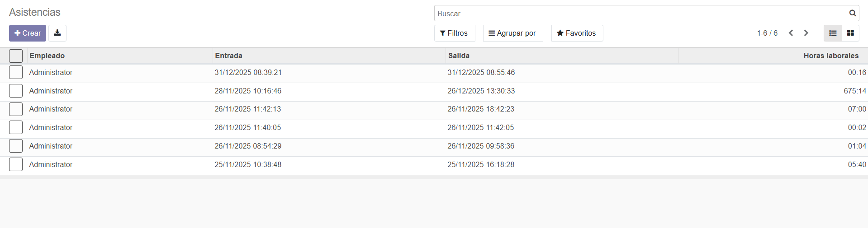The width and height of the screenshot is (868, 228).
Task: Go to previous page of records
Action: (x=791, y=33)
